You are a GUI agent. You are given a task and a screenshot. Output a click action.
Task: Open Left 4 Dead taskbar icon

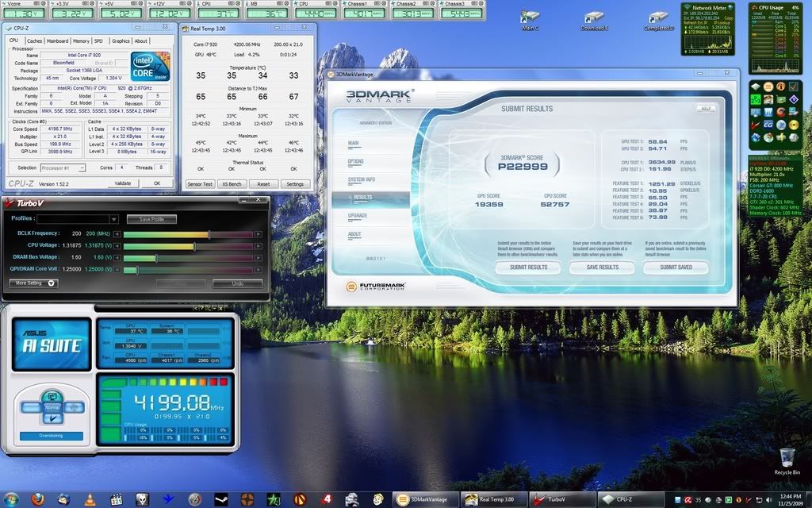(326, 500)
